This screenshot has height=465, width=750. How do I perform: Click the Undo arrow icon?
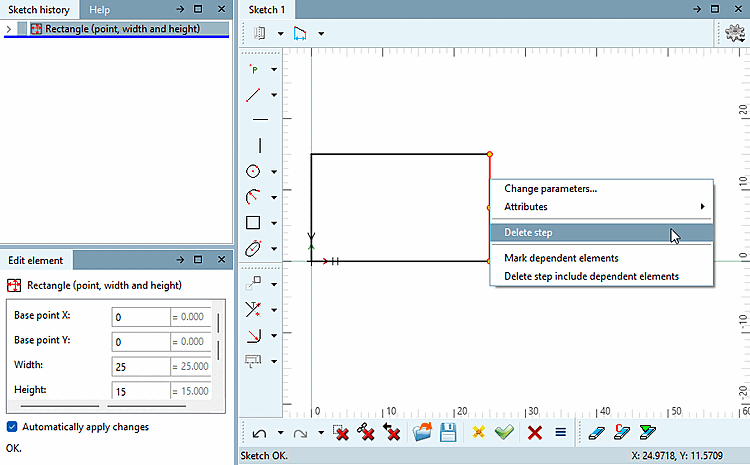[260, 433]
